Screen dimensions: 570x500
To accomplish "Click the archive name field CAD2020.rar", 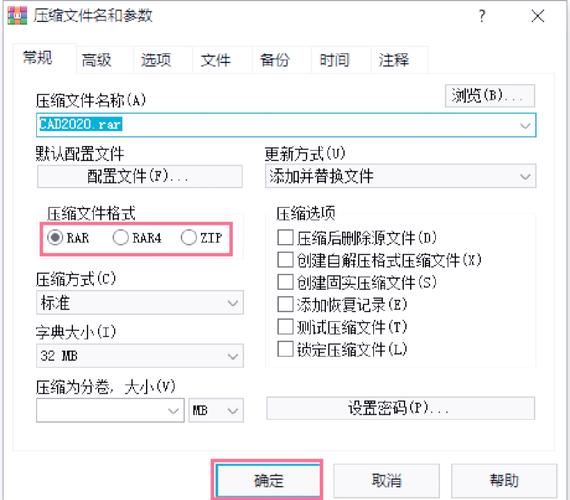I will [x=286, y=125].
